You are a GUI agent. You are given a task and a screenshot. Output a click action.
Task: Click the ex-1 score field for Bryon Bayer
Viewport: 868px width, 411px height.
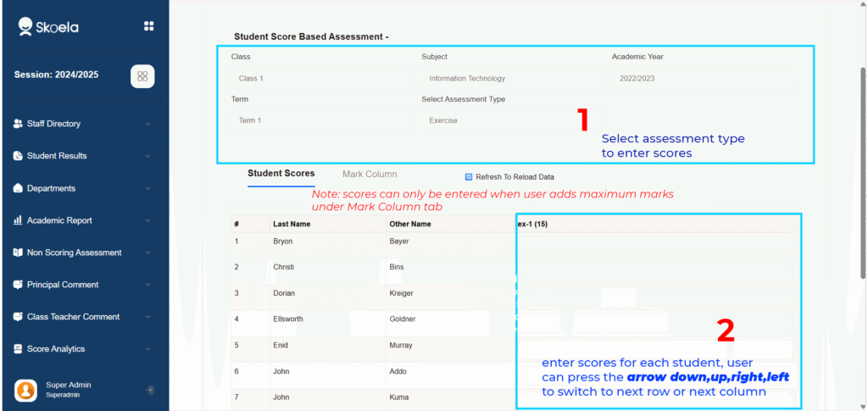pyautogui.click(x=654, y=244)
